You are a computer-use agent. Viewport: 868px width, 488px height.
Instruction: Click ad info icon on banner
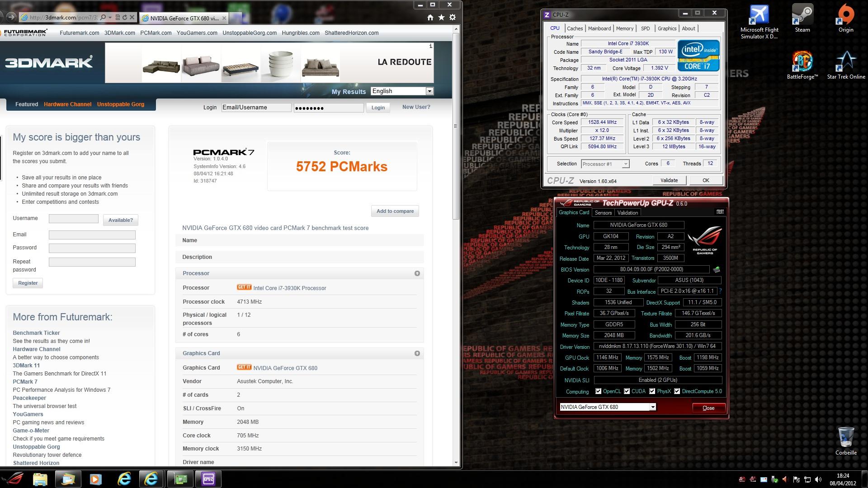[430, 46]
